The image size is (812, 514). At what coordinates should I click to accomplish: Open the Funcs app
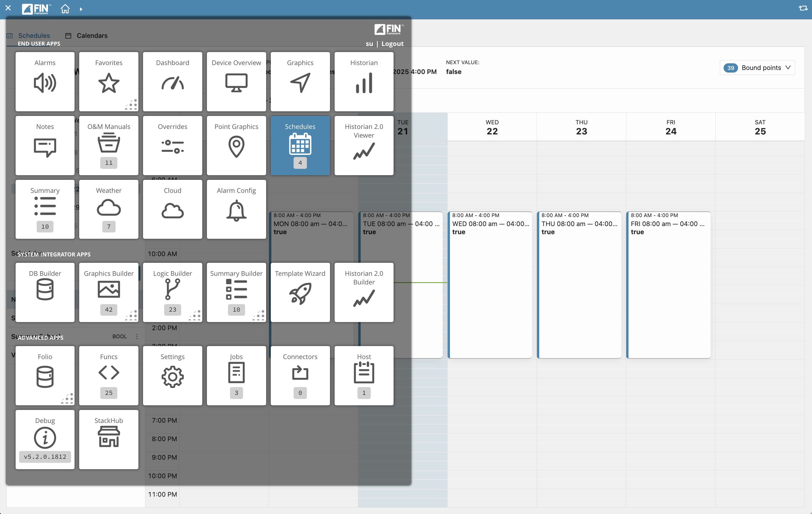[109, 375]
